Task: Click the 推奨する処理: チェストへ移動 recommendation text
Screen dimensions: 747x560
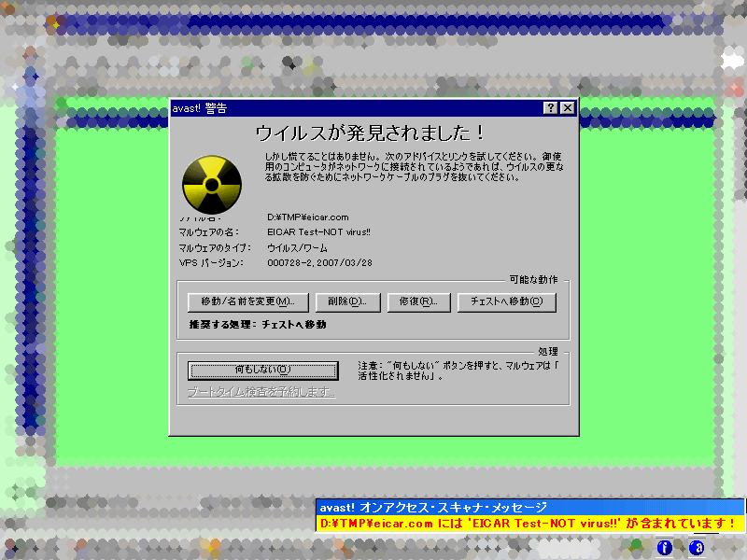Action: point(258,324)
